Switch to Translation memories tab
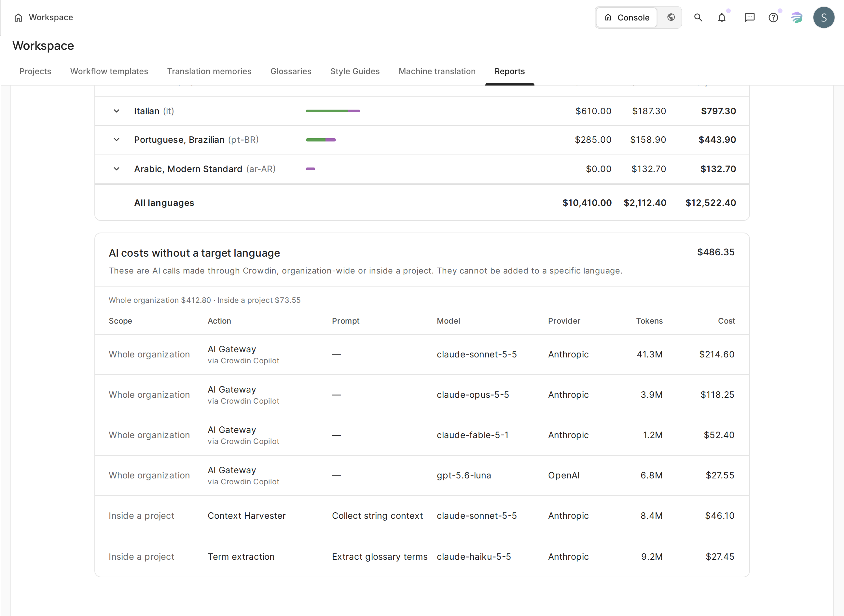 (209, 71)
